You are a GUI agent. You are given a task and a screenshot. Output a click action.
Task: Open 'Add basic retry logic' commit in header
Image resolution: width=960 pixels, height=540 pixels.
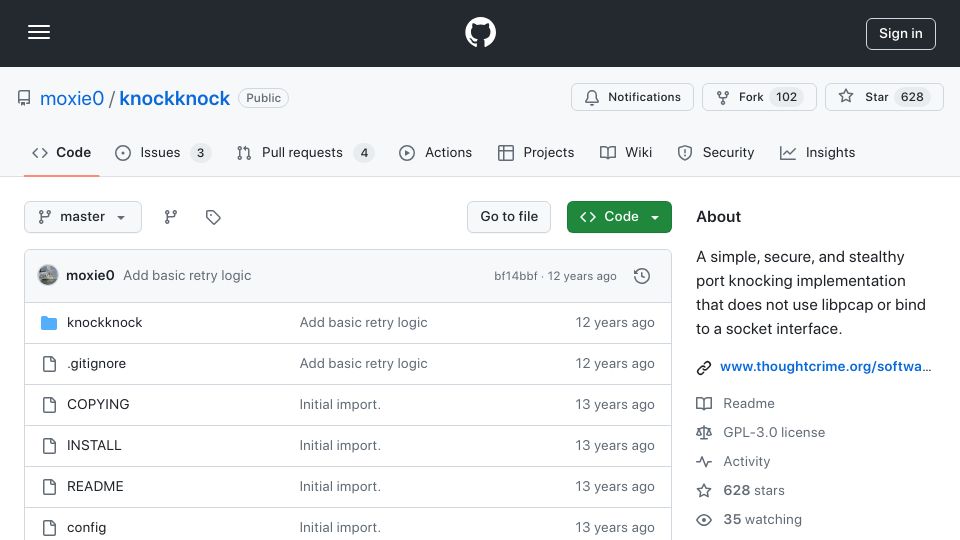click(187, 276)
